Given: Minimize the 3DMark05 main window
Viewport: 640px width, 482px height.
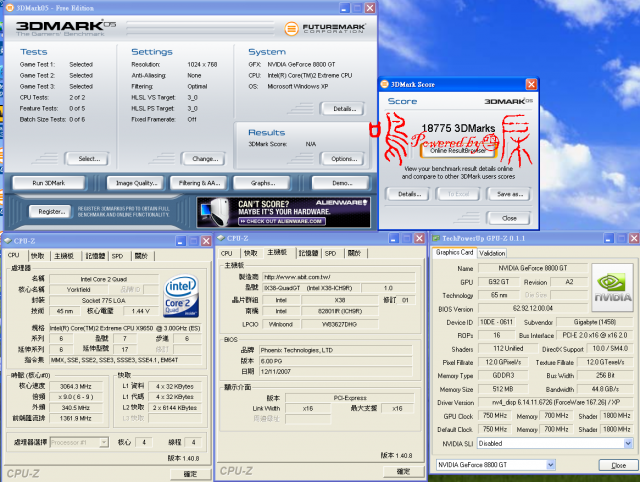Looking at the screenshot, I should (345, 8).
